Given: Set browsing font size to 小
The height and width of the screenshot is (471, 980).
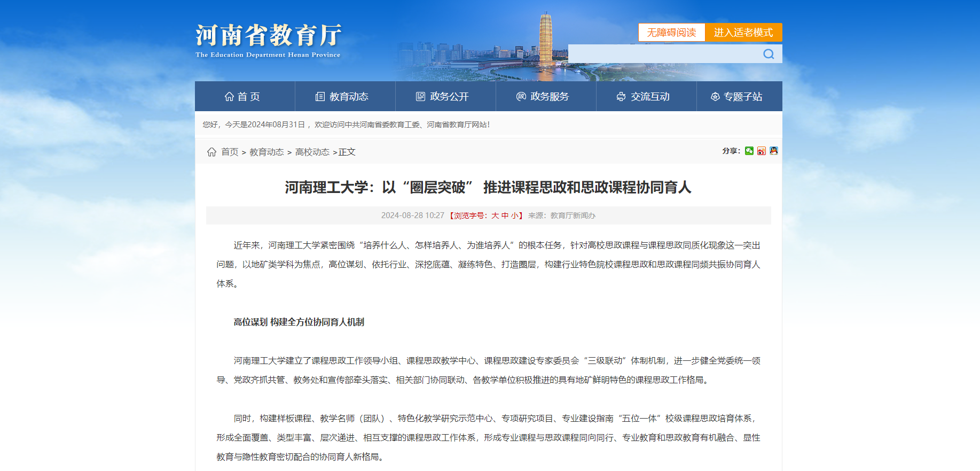Looking at the screenshot, I should click(x=514, y=215).
